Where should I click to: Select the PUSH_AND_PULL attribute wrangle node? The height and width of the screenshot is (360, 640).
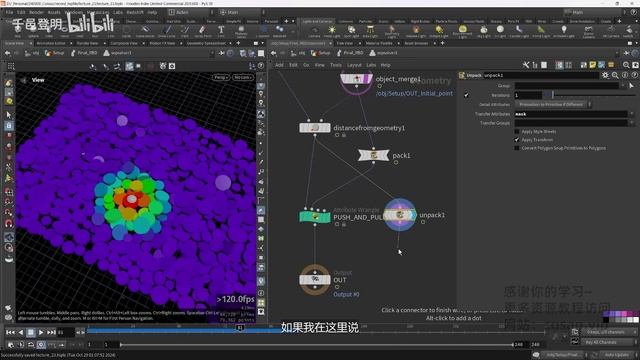(x=315, y=217)
